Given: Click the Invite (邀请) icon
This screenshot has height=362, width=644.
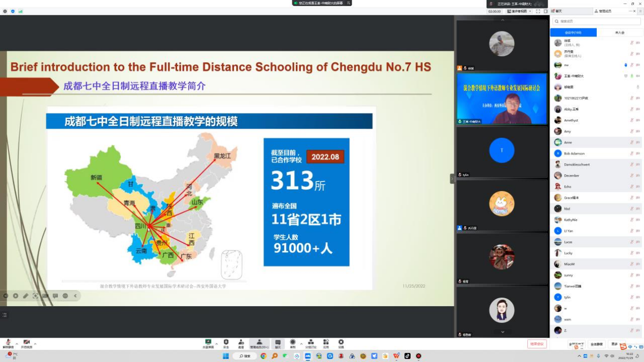Looking at the screenshot, I should pyautogui.click(x=241, y=343).
